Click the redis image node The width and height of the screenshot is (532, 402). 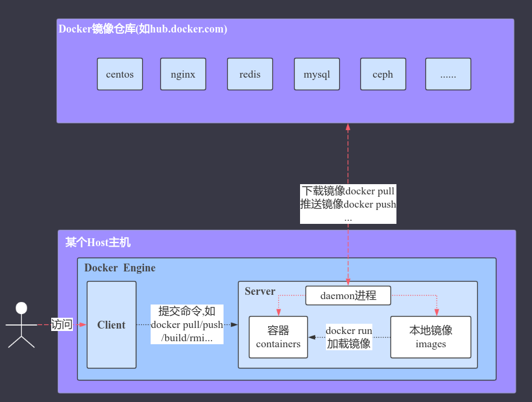click(x=250, y=74)
